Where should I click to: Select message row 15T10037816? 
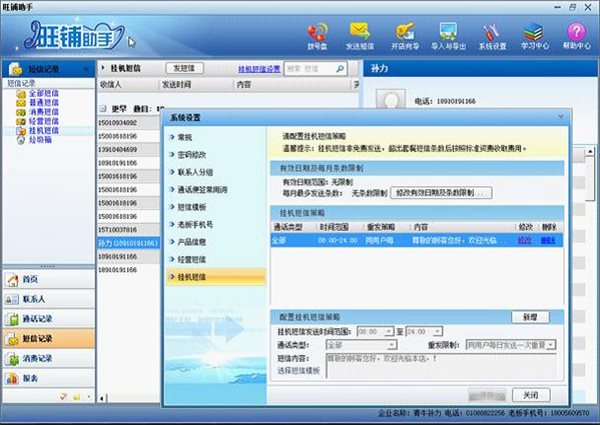coord(129,230)
